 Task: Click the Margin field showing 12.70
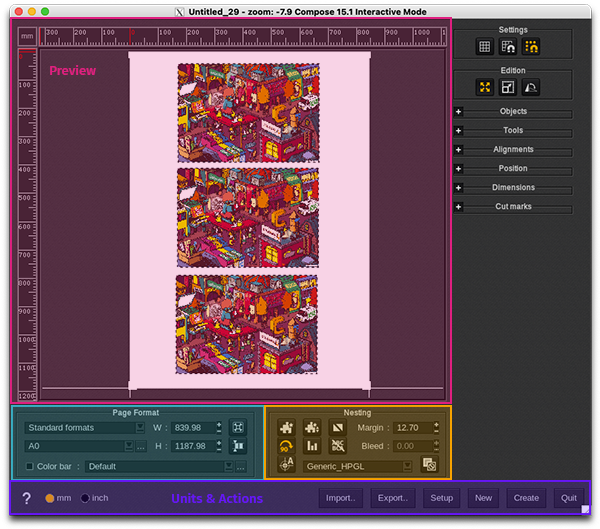click(x=413, y=428)
